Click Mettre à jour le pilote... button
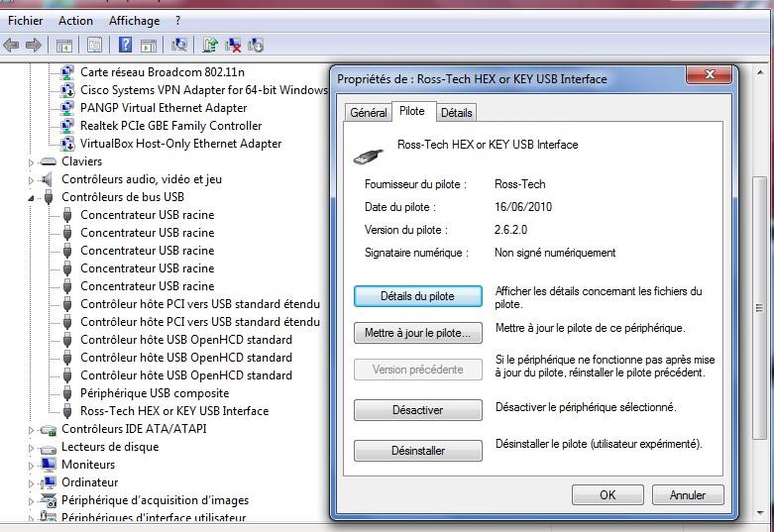 (x=417, y=333)
